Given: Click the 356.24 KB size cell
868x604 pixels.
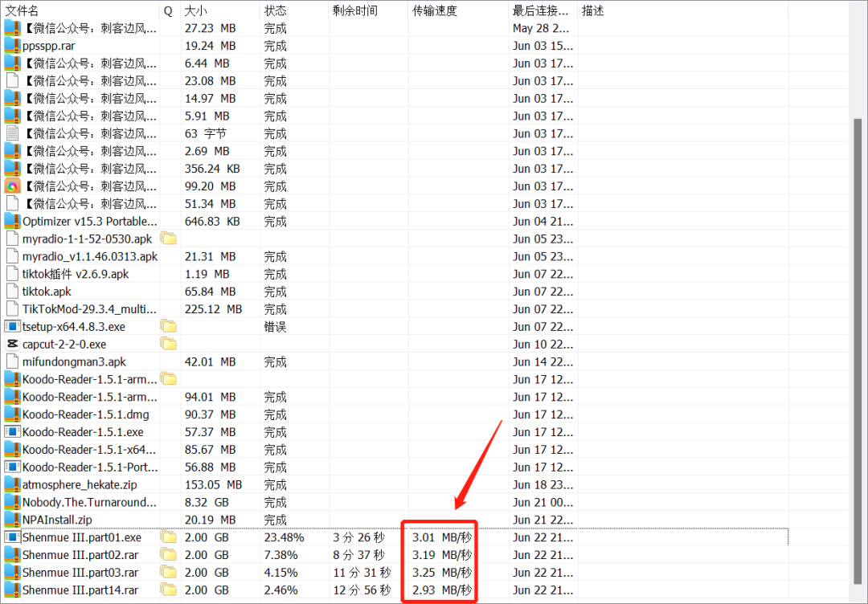Looking at the screenshot, I should [x=212, y=169].
